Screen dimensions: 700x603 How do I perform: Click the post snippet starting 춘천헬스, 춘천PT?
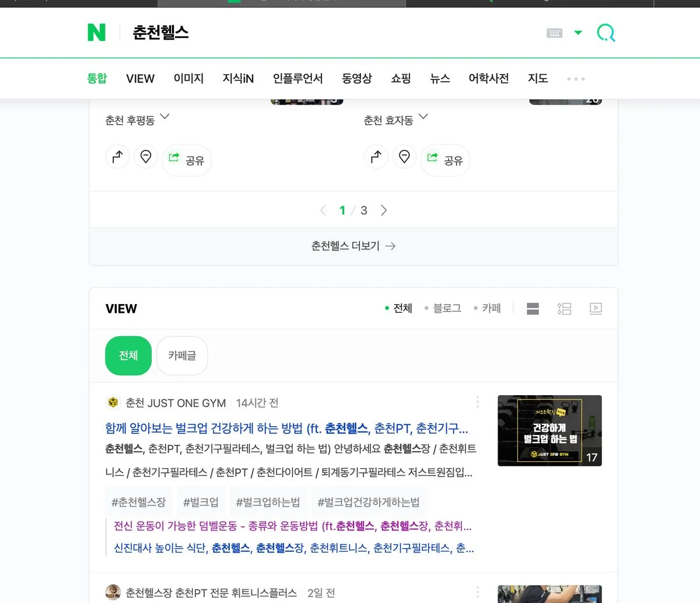(290, 461)
